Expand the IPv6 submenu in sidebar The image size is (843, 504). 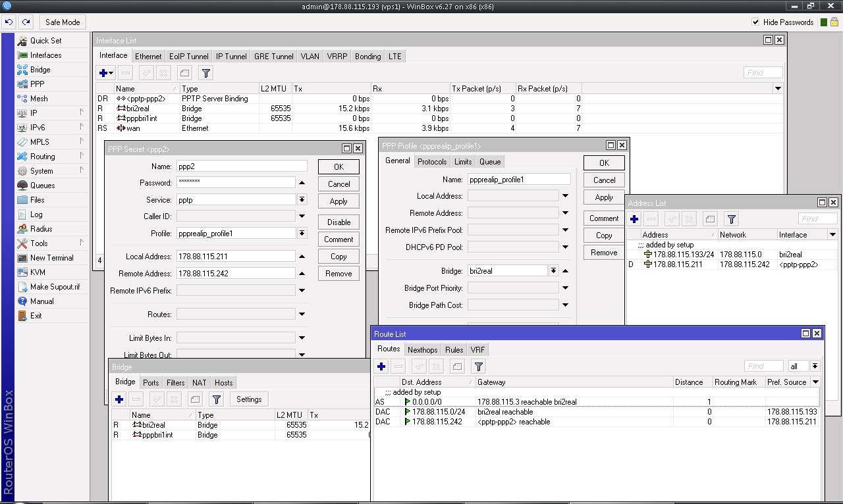click(x=51, y=127)
